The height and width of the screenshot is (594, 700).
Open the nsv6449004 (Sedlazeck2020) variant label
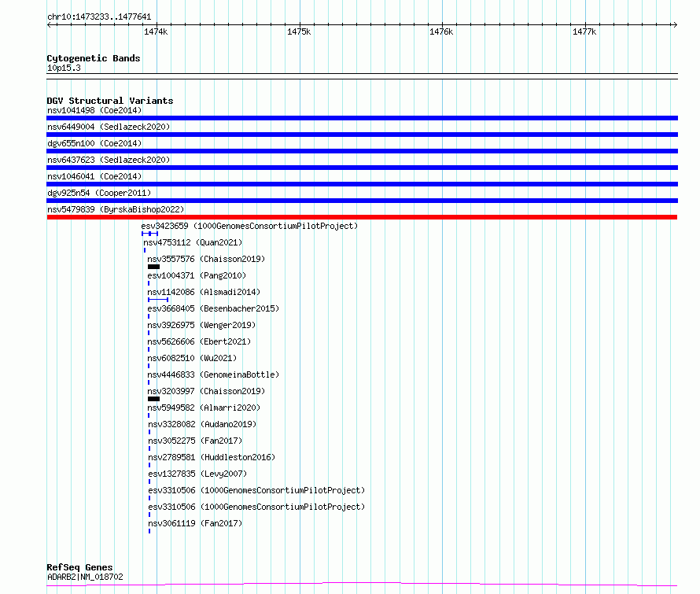(x=109, y=127)
